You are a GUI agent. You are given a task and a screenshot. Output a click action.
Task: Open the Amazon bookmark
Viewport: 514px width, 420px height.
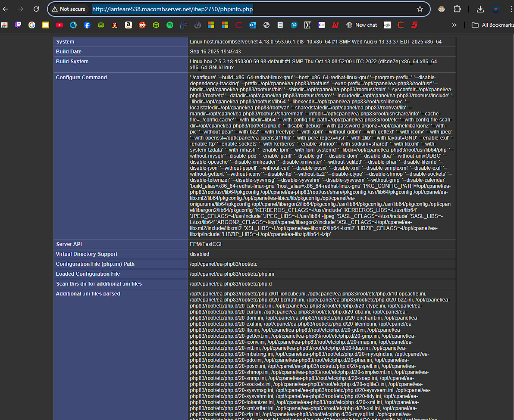[128, 25]
